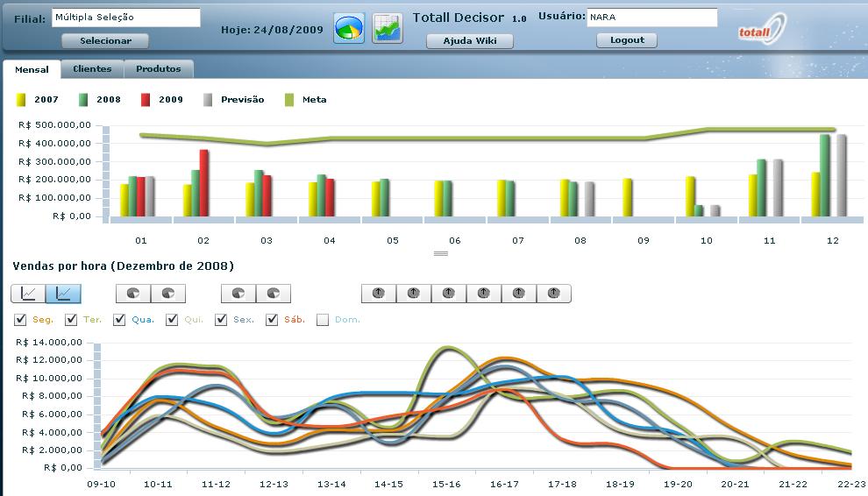Open the Produtos tab
Image resolution: width=868 pixels, height=496 pixels.
click(159, 69)
